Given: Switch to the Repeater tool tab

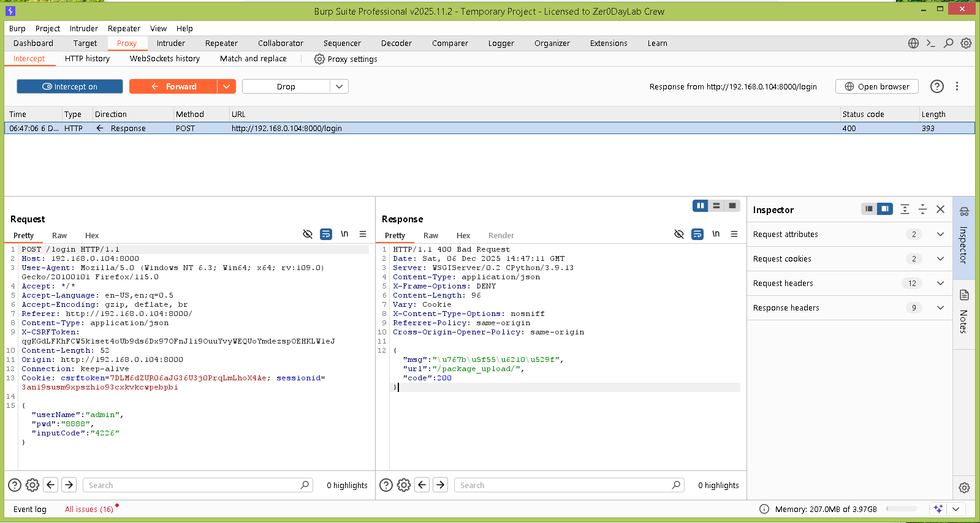Looking at the screenshot, I should coord(221,43).
